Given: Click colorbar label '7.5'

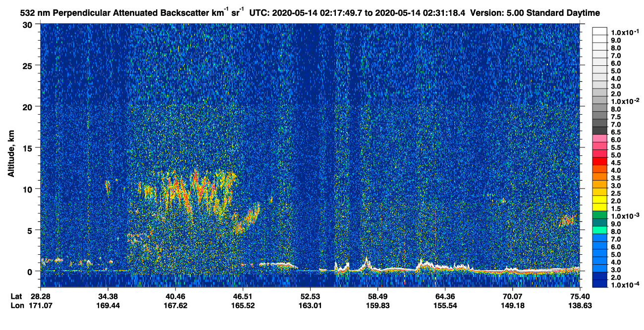Looking at the screenshot, I should coord(615,117).
